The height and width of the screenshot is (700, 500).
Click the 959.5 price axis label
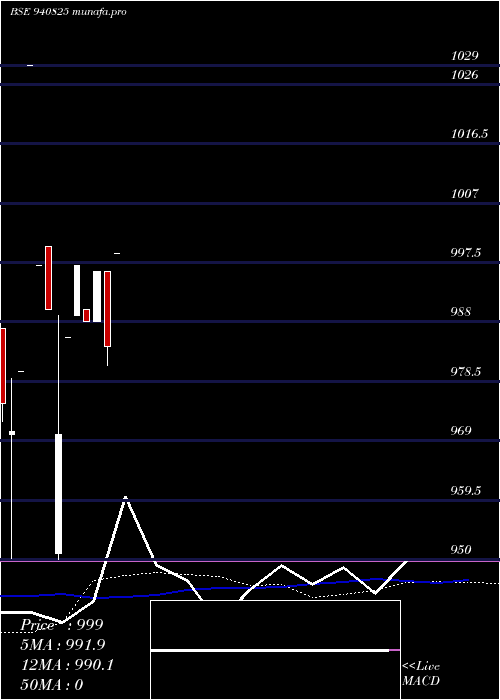coord(466,490)
